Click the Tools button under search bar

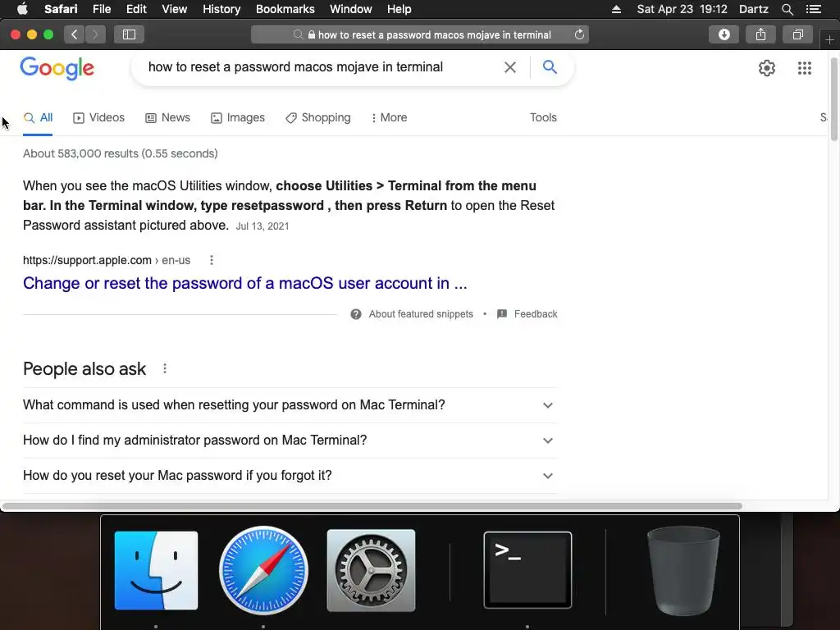click(x=543, y=118)
